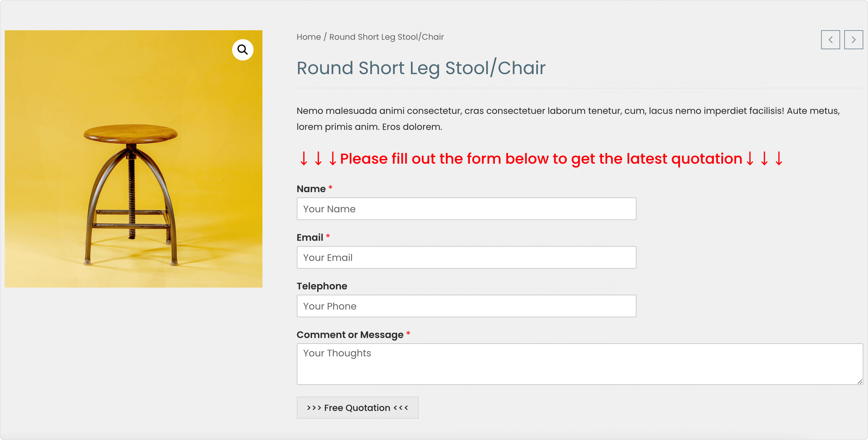868x440 pixels.
Task: Go to next product arrow
Action: [853, 40]
